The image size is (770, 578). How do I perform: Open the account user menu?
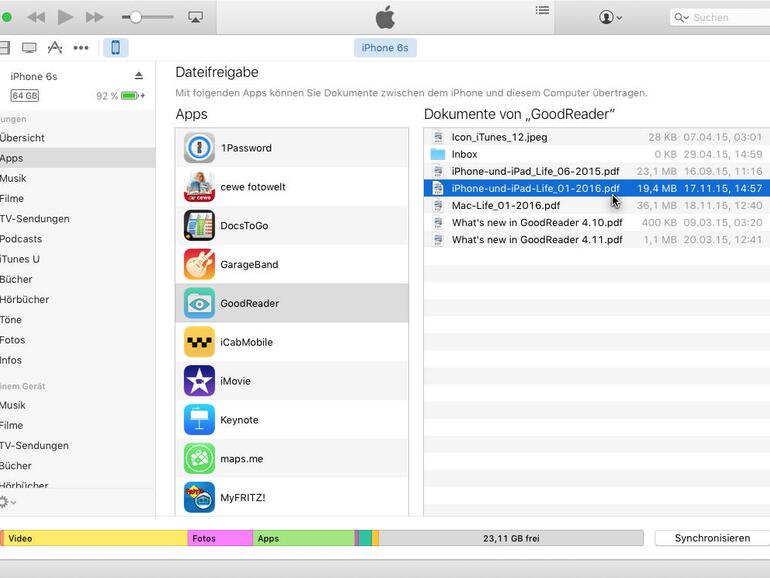(610, 17)
